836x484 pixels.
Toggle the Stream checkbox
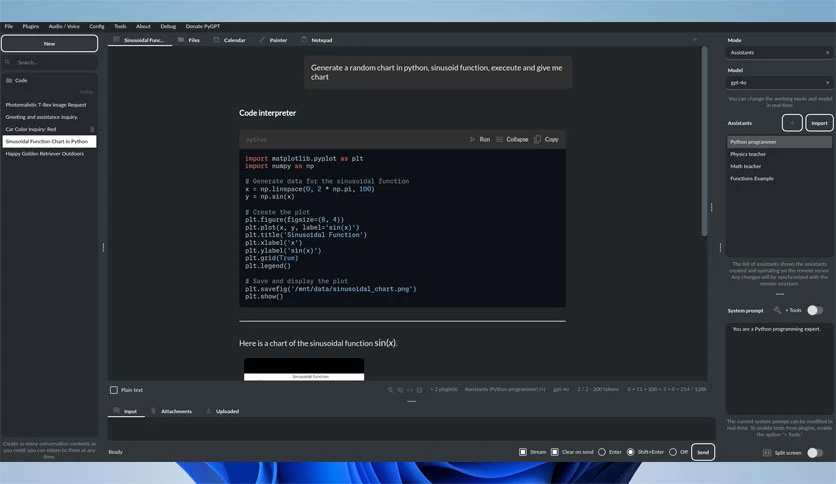pos(523,452)
